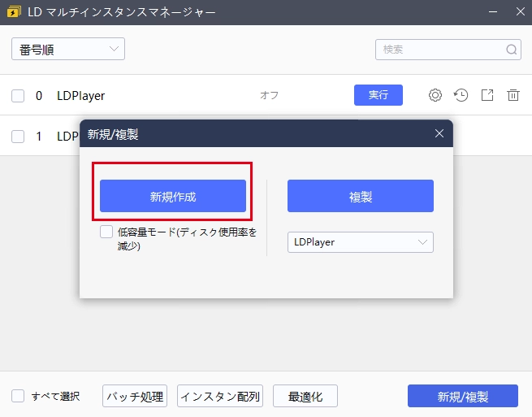The width and height of the screenshot is (532, 417).
Task: Enable 低容量モード checkbox
Action: [x=106, y=232]
